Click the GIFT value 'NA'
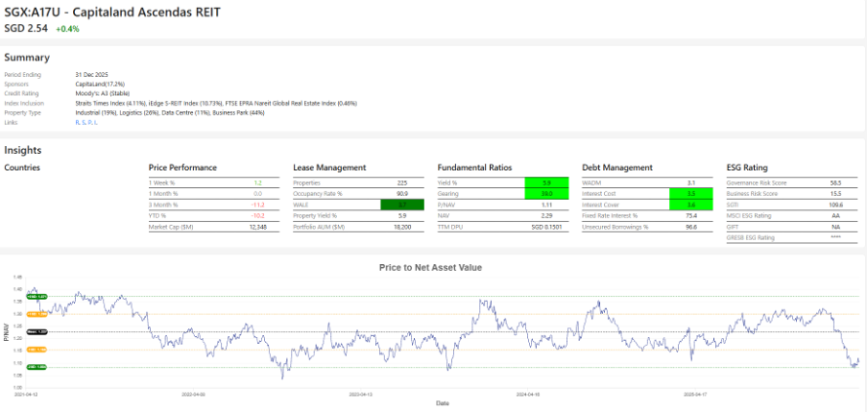Viewport: 868px width, 413px height. coord(837,227)
